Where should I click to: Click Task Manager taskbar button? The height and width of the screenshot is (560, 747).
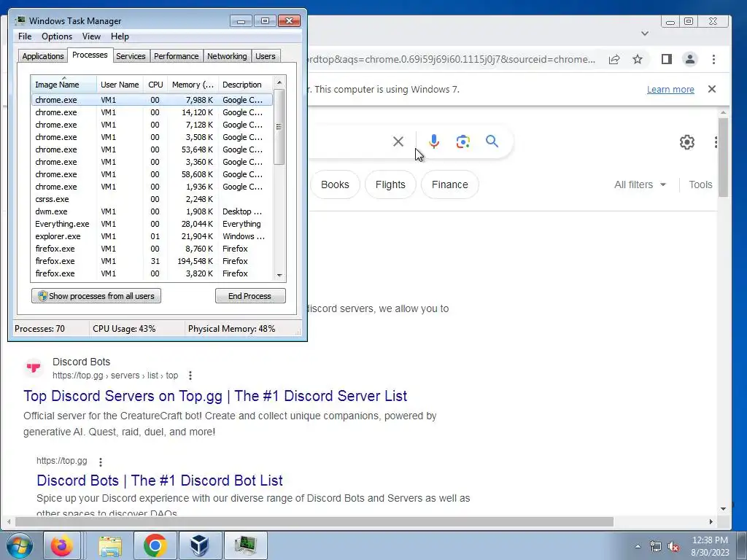pyautogui.click(x=245, y=545)
